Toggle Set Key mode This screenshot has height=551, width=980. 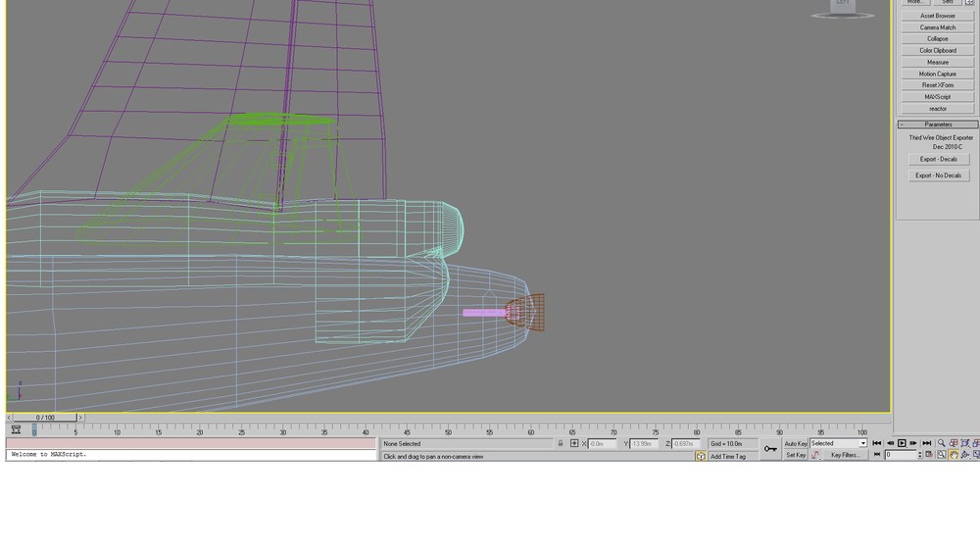[x=796, y=455]
